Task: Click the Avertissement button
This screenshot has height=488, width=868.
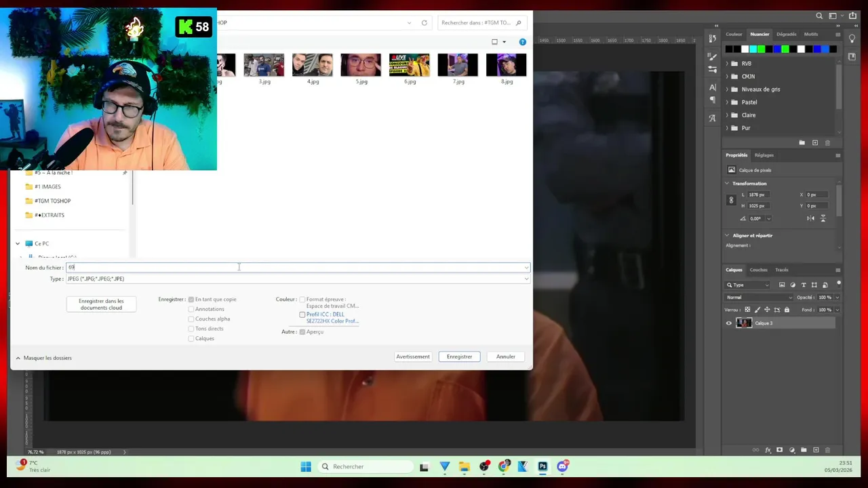Action: (x=413, y=357)
